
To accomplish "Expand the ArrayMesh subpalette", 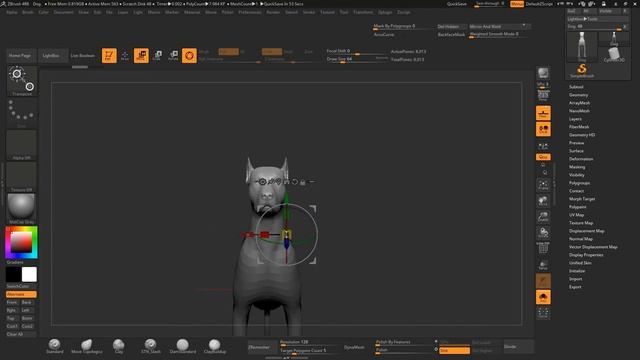I will coord(579,103).
